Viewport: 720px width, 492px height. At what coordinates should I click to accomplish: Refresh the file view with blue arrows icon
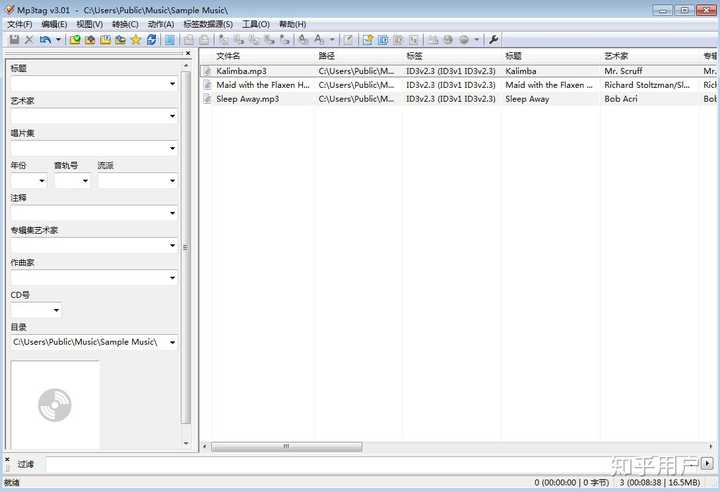click(151, 40)
